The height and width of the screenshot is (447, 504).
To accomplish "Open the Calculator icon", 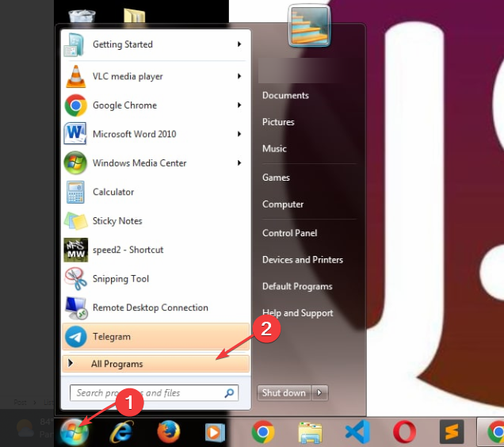I will [x=75, y=192].
